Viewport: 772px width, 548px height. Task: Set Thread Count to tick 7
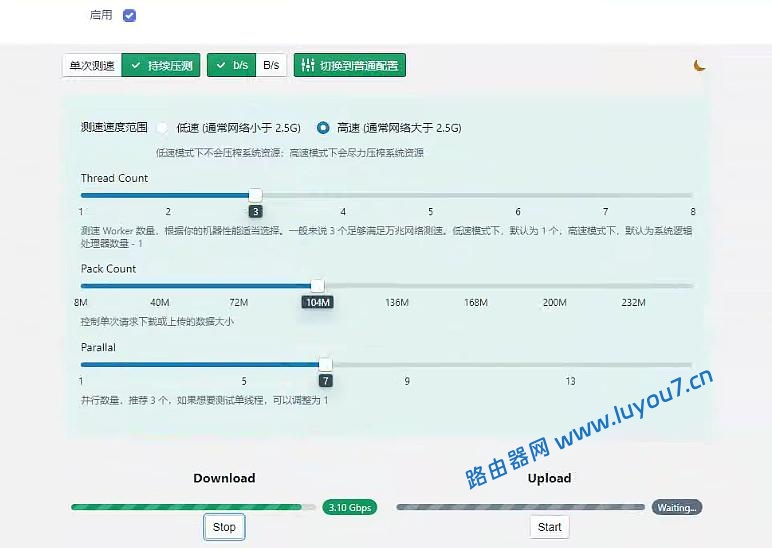605,212
